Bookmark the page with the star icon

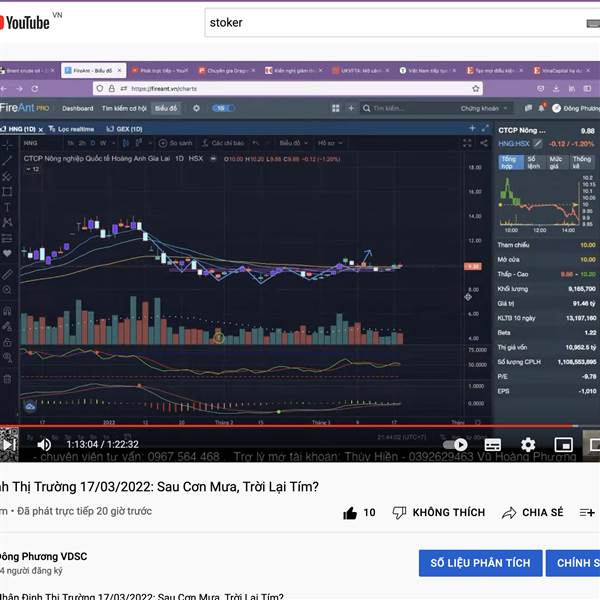(476, 89)
